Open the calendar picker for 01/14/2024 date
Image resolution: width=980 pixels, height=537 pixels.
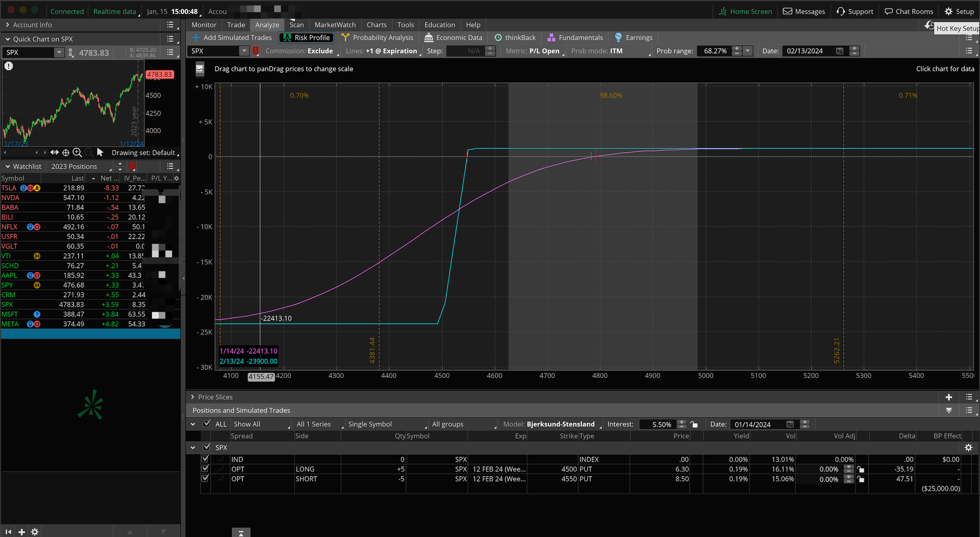790,424
